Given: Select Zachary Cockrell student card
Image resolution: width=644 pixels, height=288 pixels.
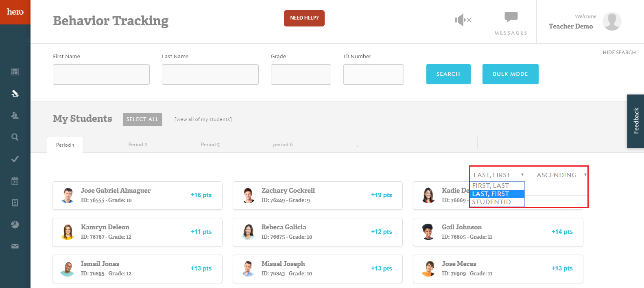Looking at the screenshot, I should [318, 196].
